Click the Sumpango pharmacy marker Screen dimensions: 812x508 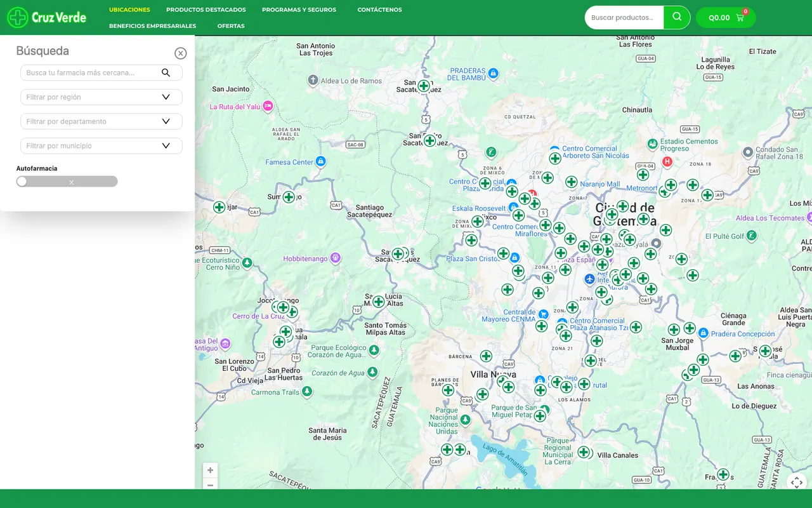point(289,197)
